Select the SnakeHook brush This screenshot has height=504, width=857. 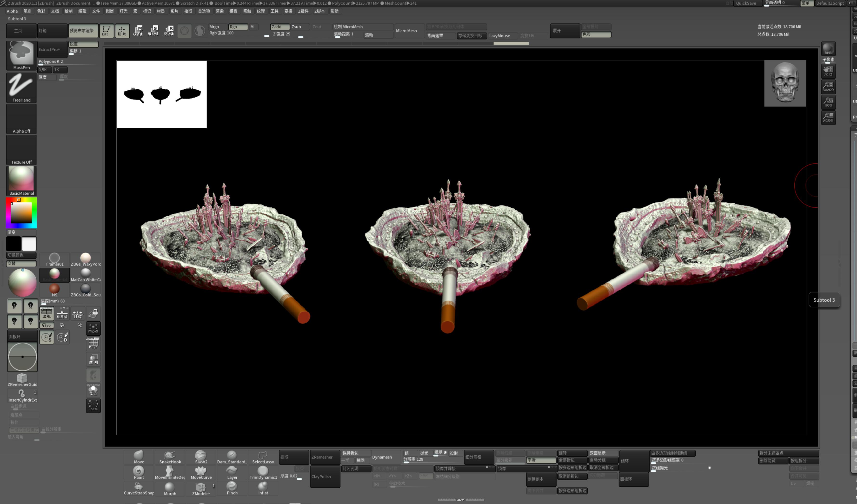[170, 457]
